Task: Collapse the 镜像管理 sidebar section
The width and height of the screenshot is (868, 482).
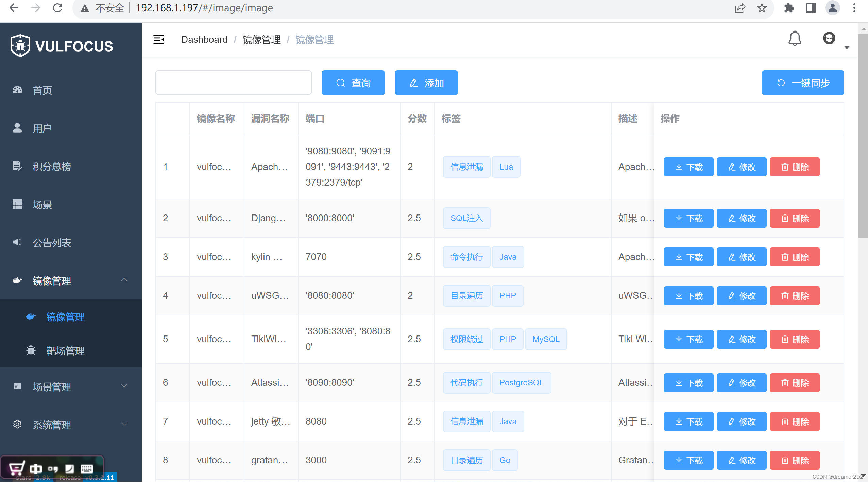Action: (x=124, y=280)
